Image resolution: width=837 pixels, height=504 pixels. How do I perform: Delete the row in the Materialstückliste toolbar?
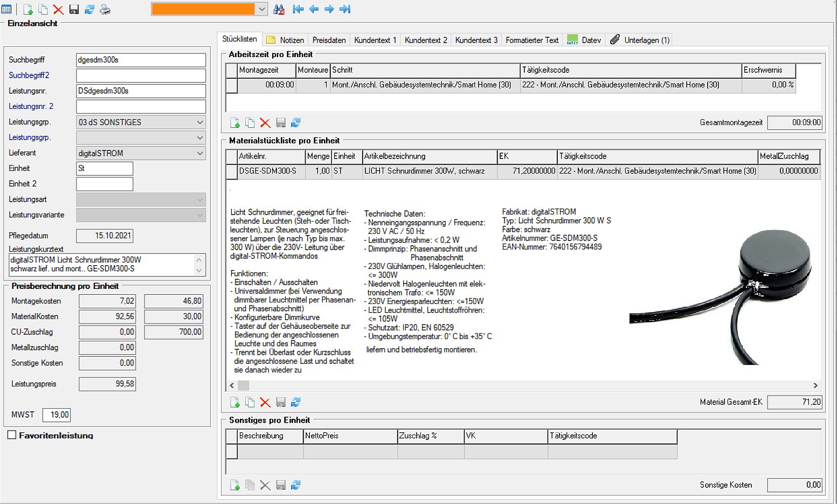[x=265, y=402]
